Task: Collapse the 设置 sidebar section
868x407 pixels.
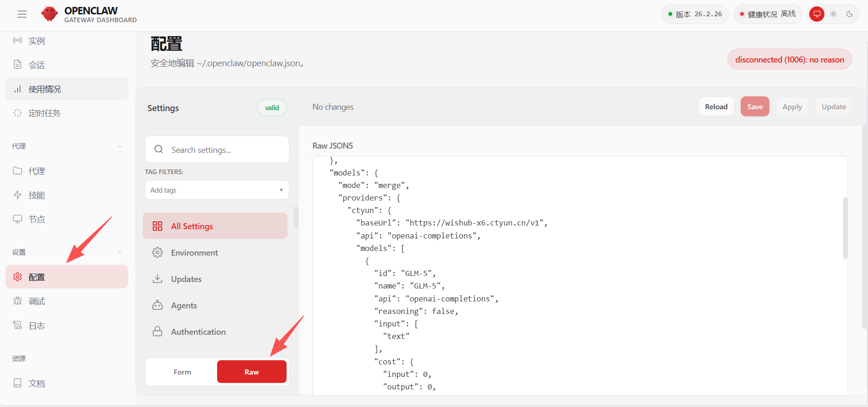Action: [120, 252]
